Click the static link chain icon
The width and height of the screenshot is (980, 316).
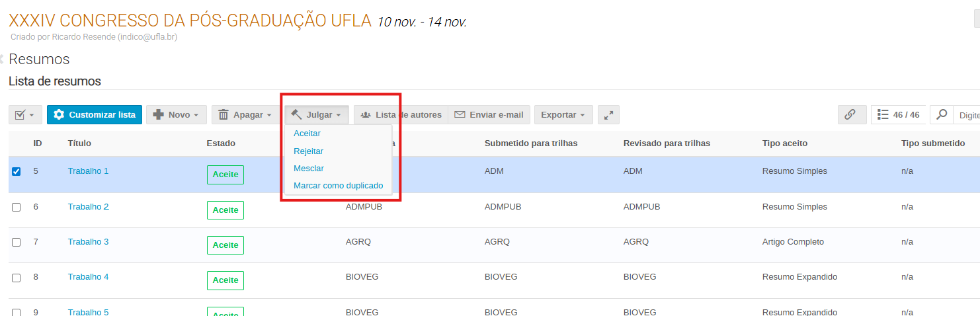coord(852,114)
